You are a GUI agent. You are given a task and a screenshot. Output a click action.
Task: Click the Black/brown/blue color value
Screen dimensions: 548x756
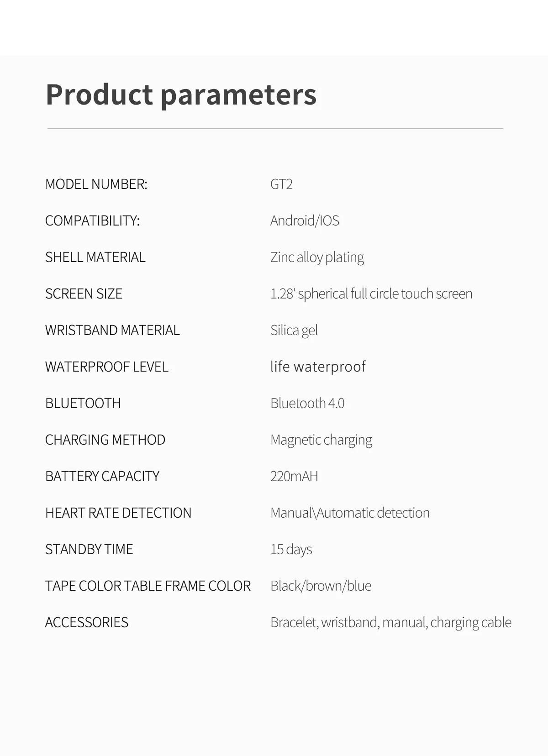coord(321,586)
